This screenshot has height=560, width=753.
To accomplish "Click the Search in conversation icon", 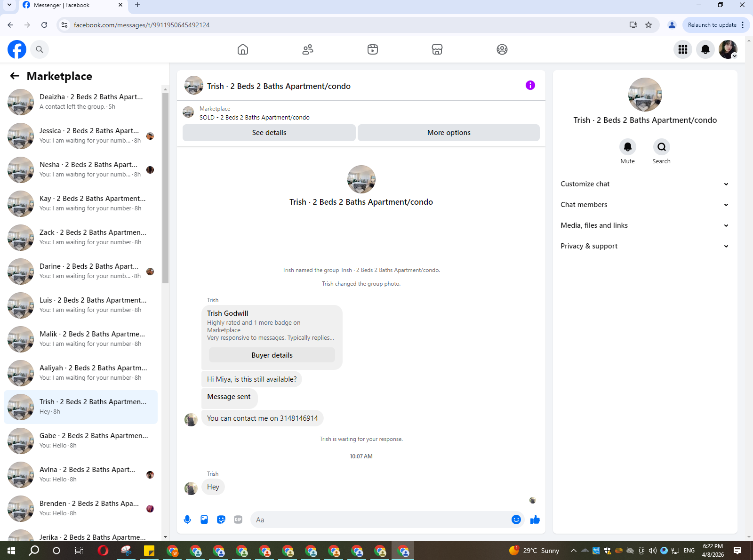I will (x=662, y=147).
